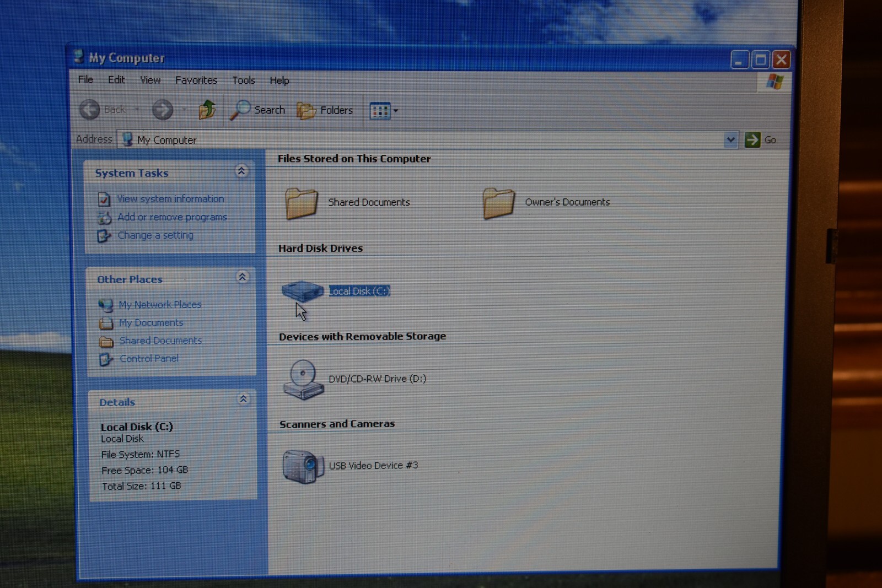
Task: Open the Control Panel link
Action: (149, 359)
